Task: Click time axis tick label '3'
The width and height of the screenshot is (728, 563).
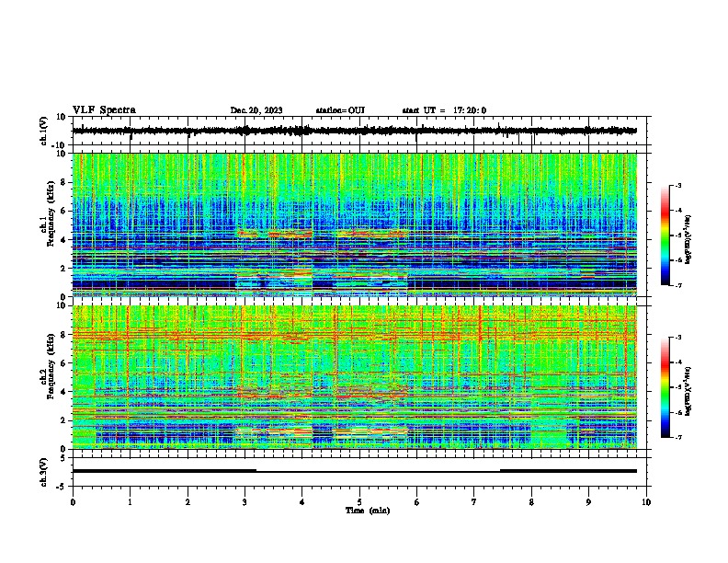Action: 245,502
